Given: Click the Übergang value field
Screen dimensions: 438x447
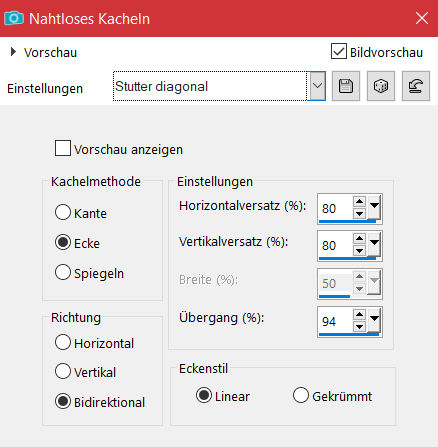Looking at the screenshot, I should point(335,321).
